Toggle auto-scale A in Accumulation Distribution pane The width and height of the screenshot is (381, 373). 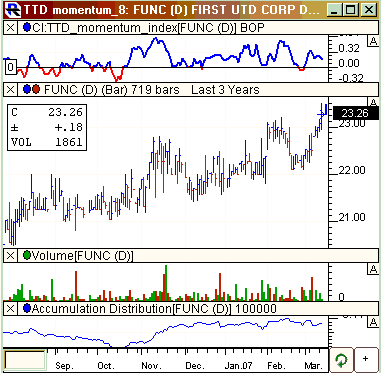(x=372, y=322)
